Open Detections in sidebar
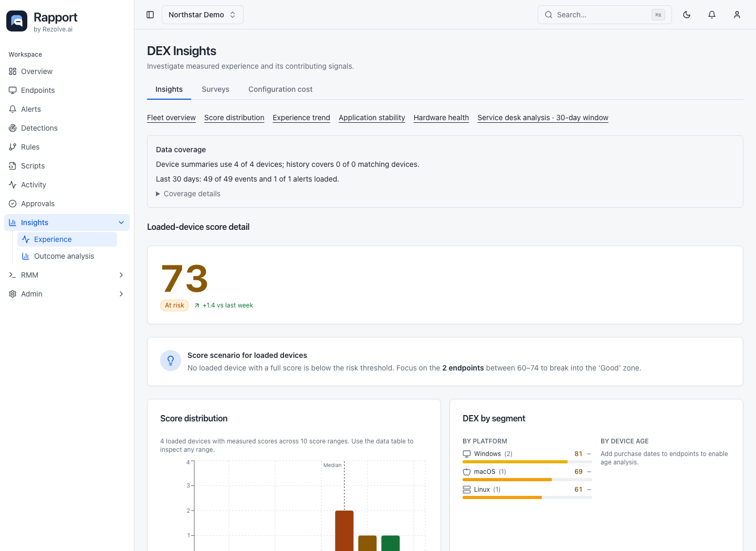The height and width of the screenshot is (551, 756). point(67,128)
